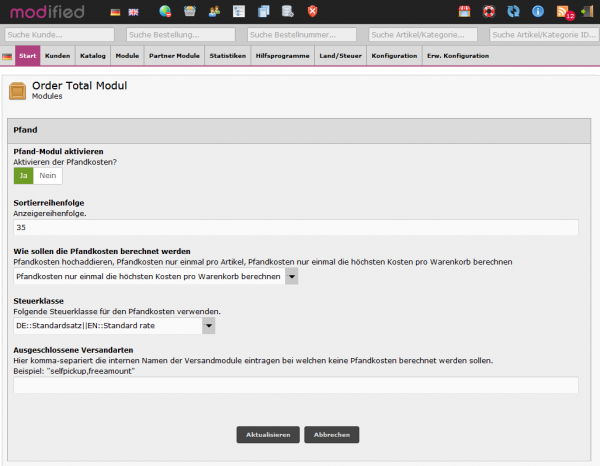
Task: Enable Pfand module with the Ja toggle
Action: (x=23, y=175)
